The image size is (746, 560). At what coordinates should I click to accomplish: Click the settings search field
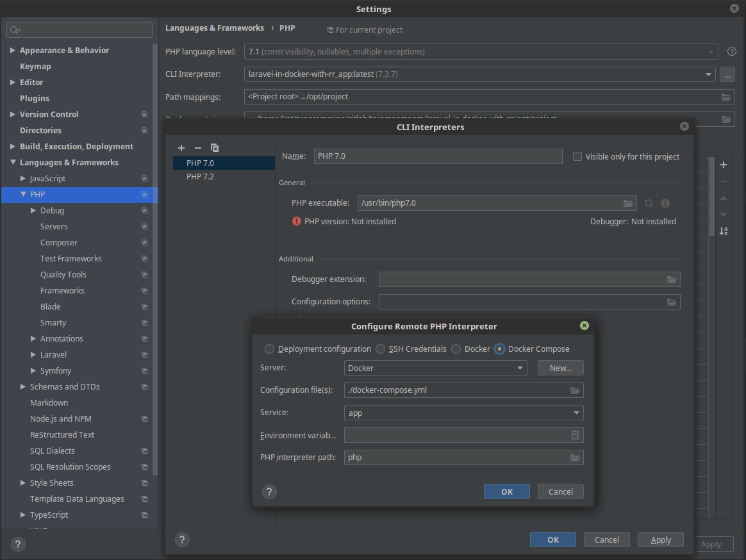click(x=79, y=30)
